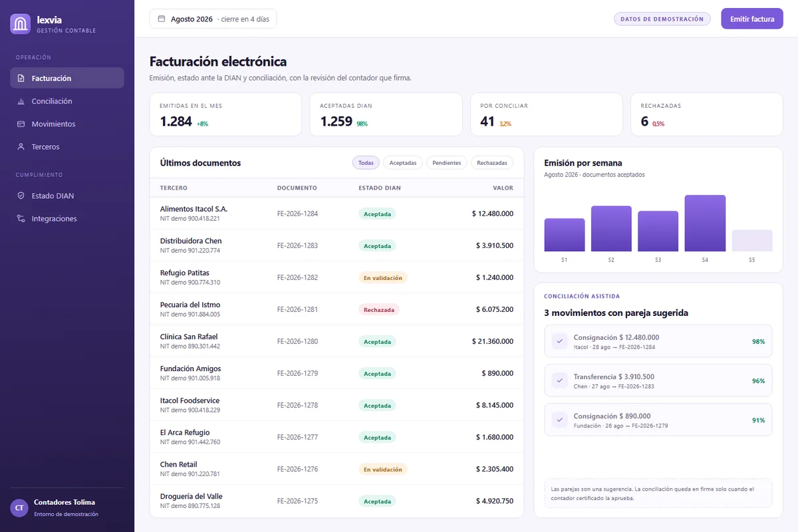Click the Terceros person icon
This screenshot has width=798, height=532.
tap(21, 146)
